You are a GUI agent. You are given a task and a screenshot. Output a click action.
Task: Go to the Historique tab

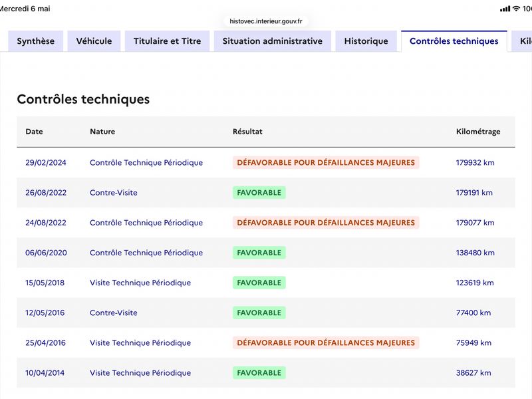coord(366,41)
